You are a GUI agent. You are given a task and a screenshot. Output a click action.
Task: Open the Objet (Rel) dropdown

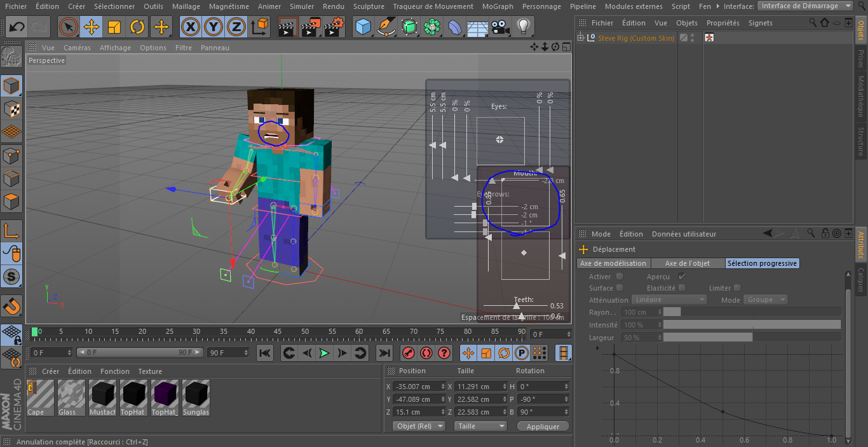[419, 426]
